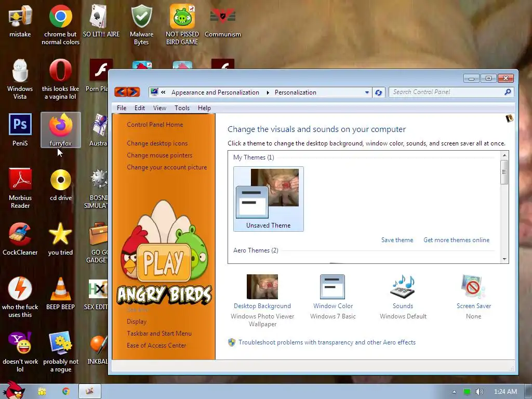Select the 'furryfox' Firefox icon

click(x=60, y=130)
